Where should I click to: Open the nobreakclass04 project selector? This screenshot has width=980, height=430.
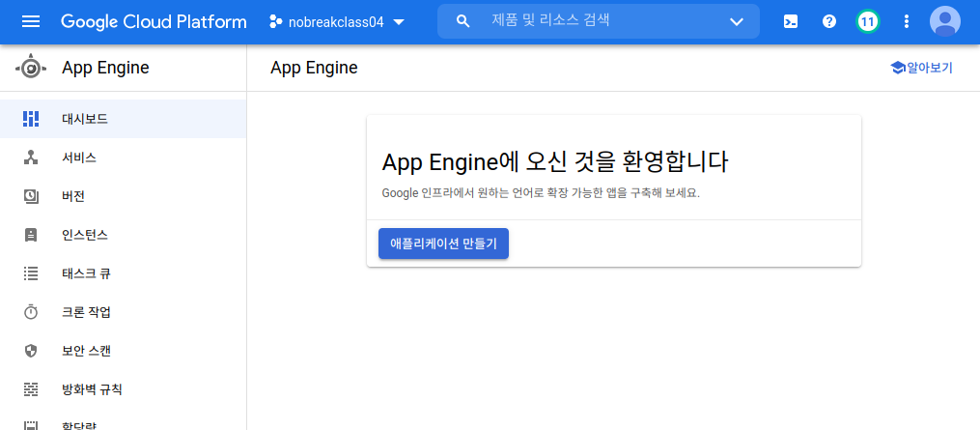click(337, 22)
